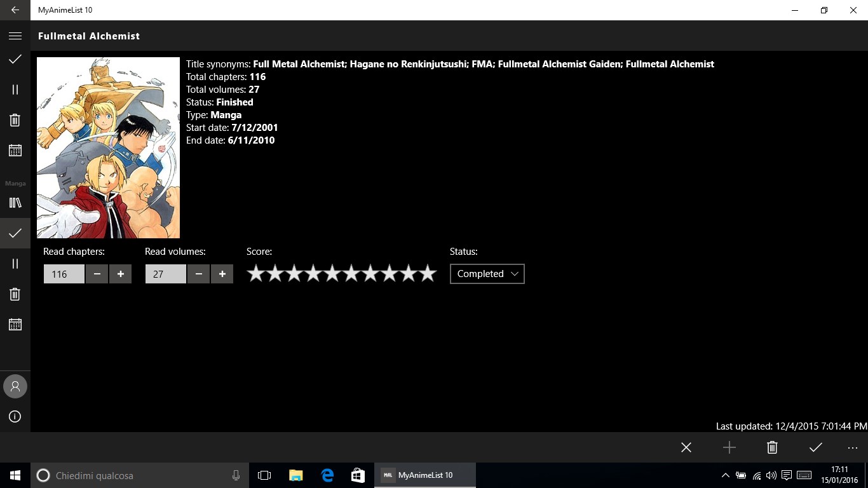
Task: Click the Status: Finished text
Action: point(220,102)
